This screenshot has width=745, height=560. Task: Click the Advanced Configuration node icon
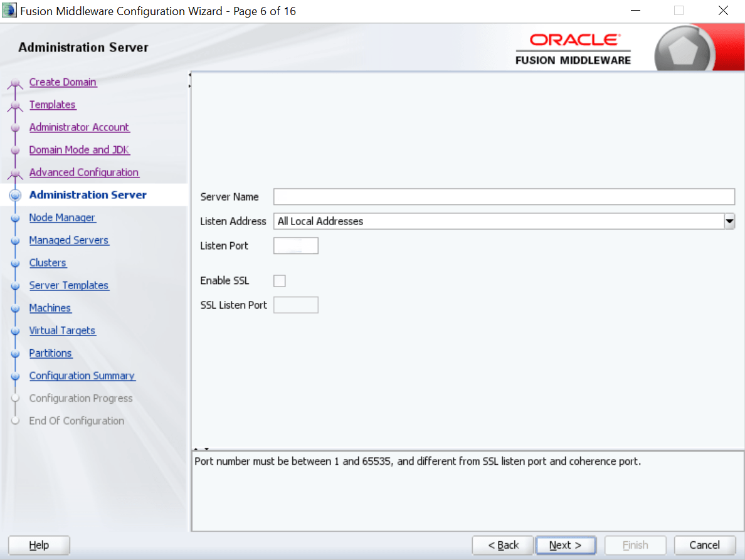[x=15, y=174]
